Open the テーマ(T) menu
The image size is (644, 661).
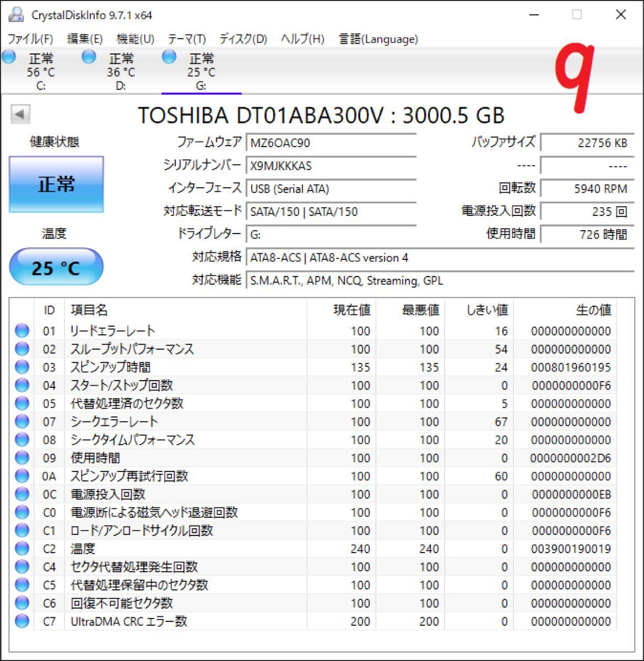click(x=187, y=39)
